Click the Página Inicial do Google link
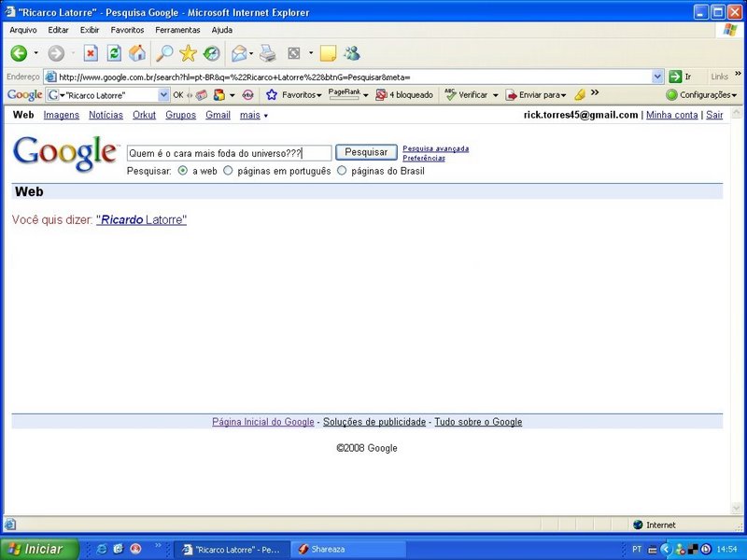The image size is (747, 560). (x=263, y=422)
